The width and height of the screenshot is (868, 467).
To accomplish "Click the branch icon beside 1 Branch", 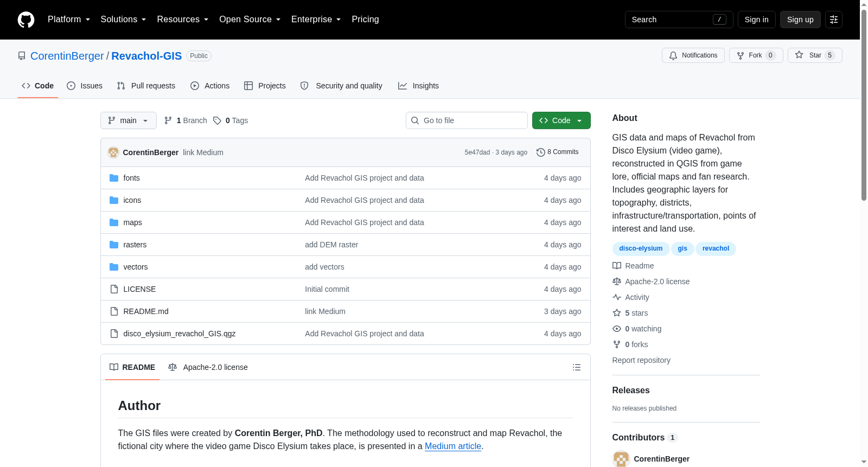I will [168, 120].
